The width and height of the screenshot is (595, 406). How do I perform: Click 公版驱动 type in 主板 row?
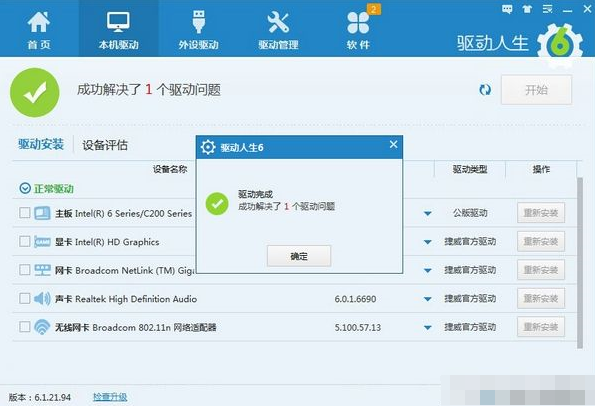point(470,213)
